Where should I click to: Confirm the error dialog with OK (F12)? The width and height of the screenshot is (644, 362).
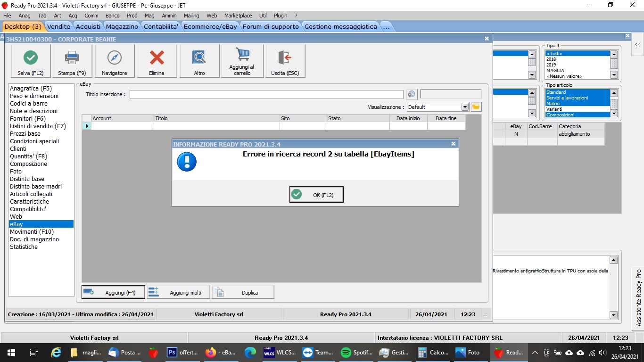(x=316, y=194)
